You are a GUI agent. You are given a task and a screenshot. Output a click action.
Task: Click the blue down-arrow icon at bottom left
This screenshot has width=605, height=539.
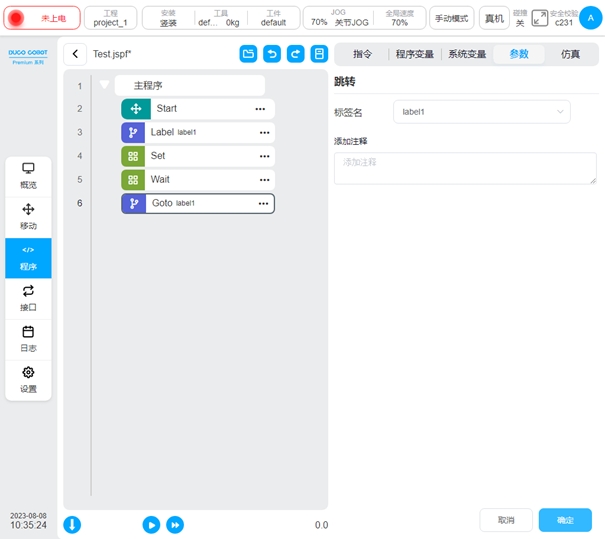coord(73,524)
